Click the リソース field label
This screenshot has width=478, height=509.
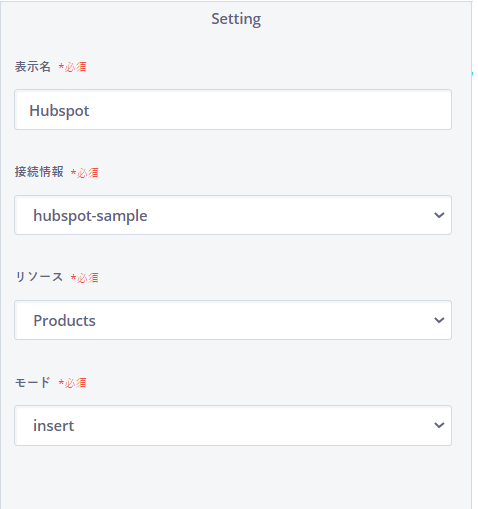(x=39, y=277)
